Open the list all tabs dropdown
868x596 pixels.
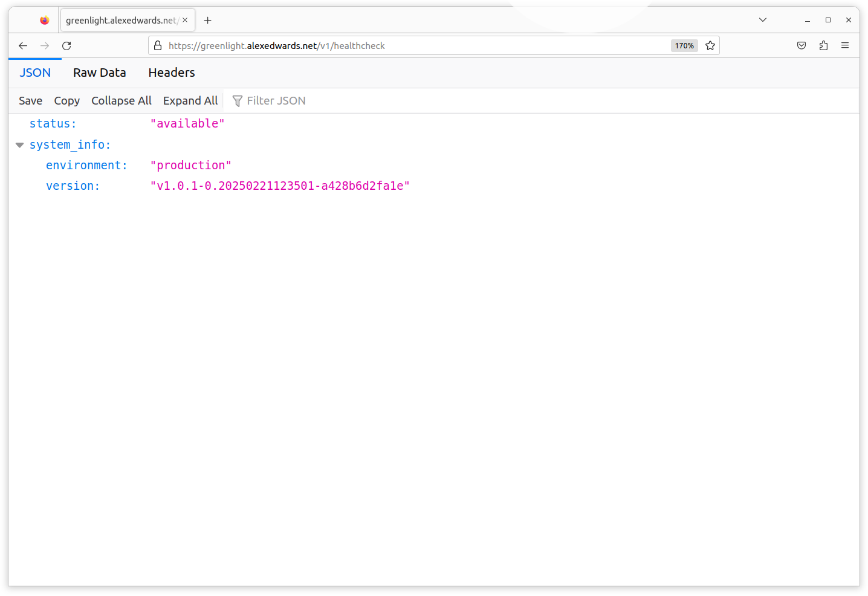763,20
